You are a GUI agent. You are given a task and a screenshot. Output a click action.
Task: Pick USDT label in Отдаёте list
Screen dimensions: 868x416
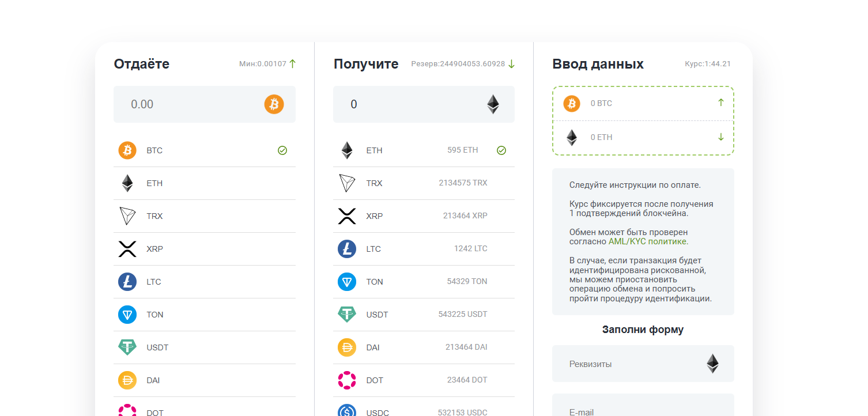(157, 347)
